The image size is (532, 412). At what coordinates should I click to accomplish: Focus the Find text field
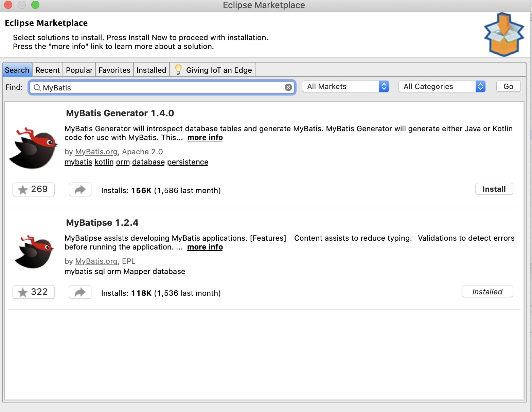(x=162, y=87)
